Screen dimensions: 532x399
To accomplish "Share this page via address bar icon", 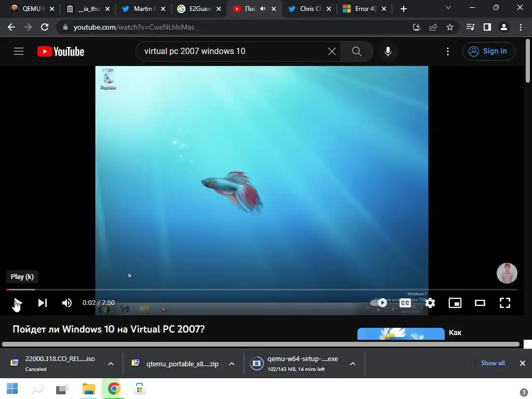I will point(433,27).
